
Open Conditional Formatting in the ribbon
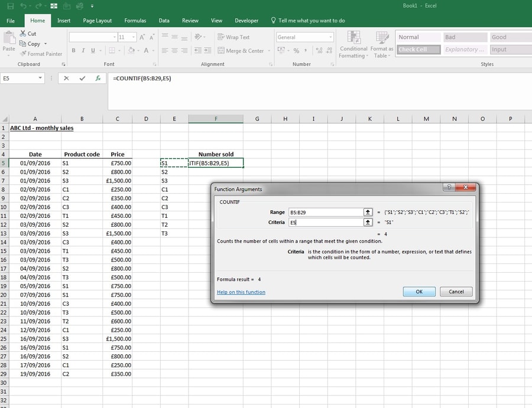click(x=353, y=45)
